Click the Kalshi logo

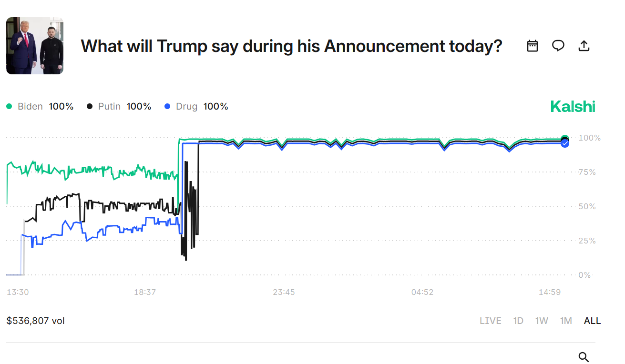point(572,106)
